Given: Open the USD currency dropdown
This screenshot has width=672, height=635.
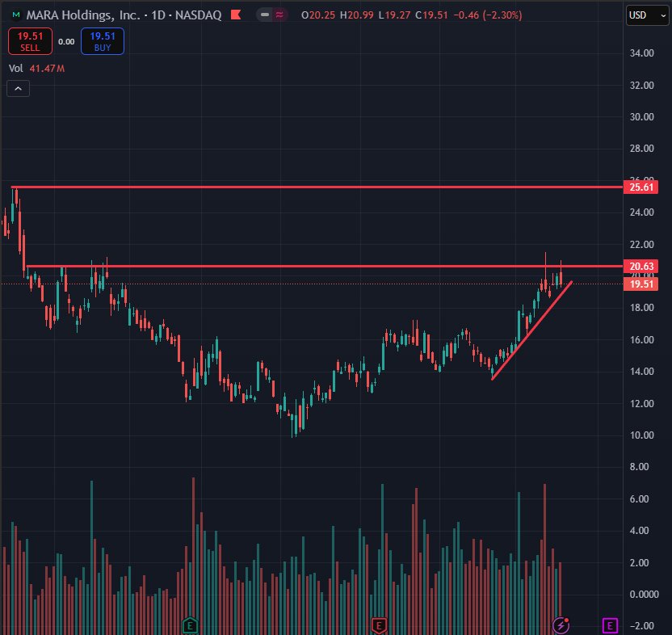Looking at the screenshot, I should click(647, 15).
